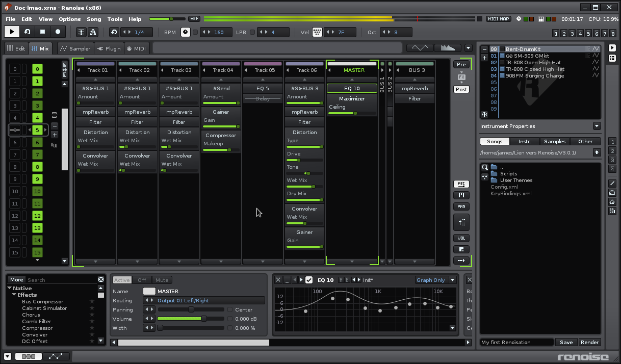Image resolution: width=621 pixels, height=364 pixels.
Task: Click the up-arrow parent directory icon
Action: click(x=597, y=152)
